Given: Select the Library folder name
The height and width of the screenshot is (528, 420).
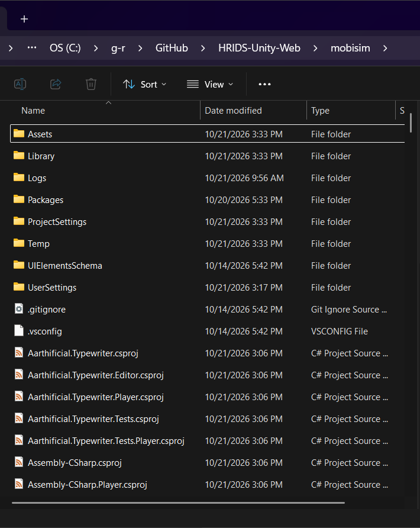Looking at the screenshot, I should tap(41, 156).
